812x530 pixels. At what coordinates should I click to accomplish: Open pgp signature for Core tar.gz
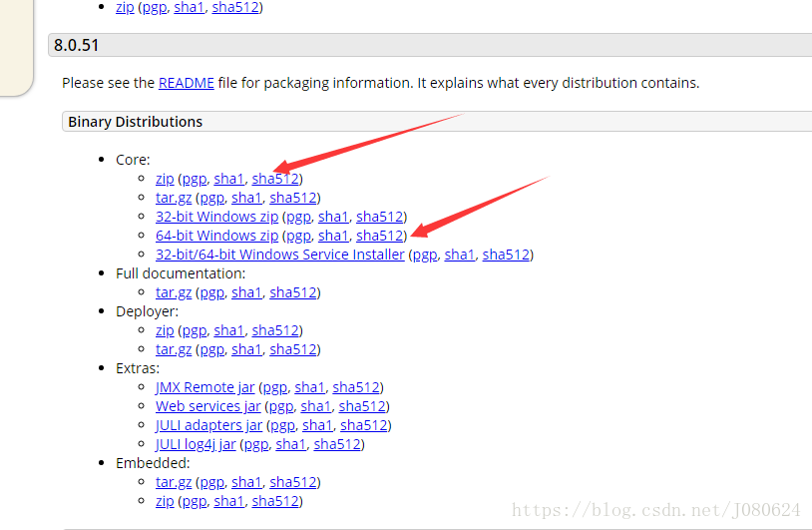(211, 199)
